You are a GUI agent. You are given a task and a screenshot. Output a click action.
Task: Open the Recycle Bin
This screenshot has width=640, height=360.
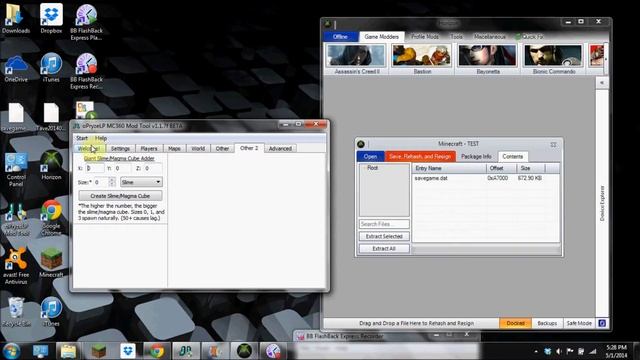pyautogui.click(x=16, y=312)
